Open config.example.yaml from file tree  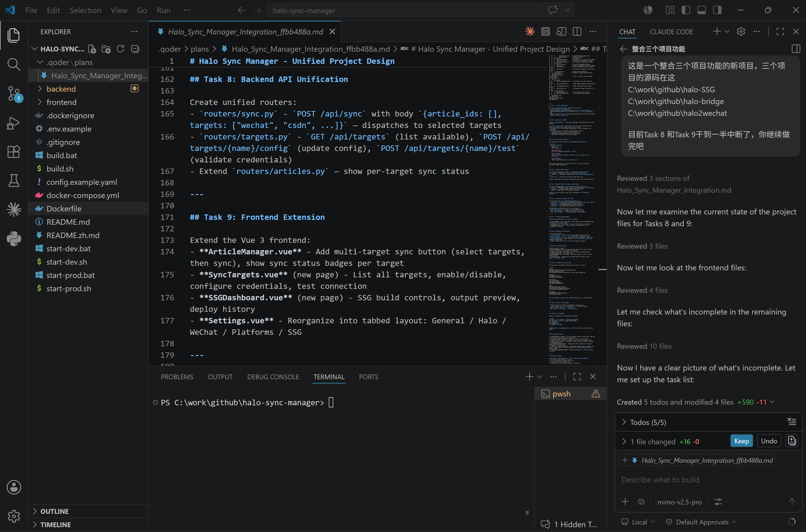[89, 182]
